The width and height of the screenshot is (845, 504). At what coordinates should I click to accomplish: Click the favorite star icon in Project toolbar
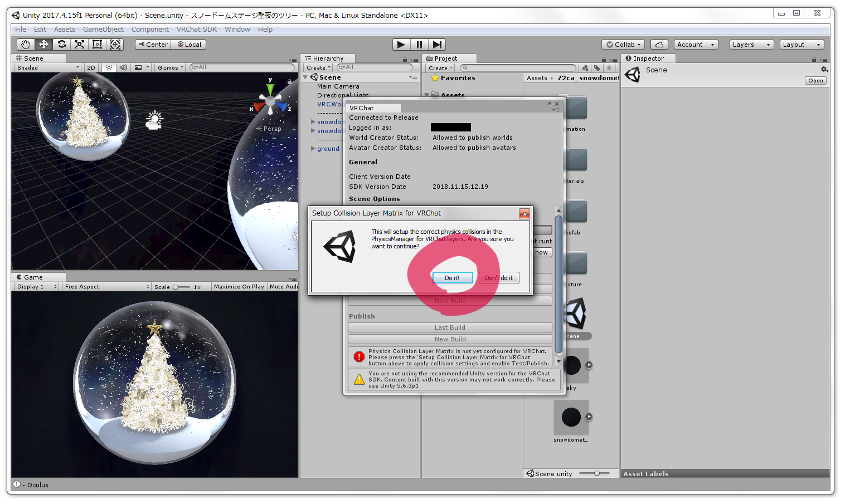point(609,68)
